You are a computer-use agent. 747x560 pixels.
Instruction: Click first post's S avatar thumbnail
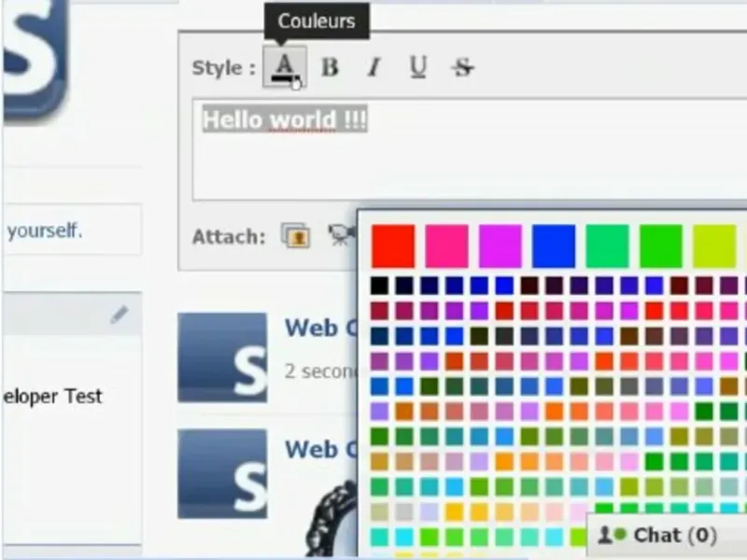coord(222,357)
